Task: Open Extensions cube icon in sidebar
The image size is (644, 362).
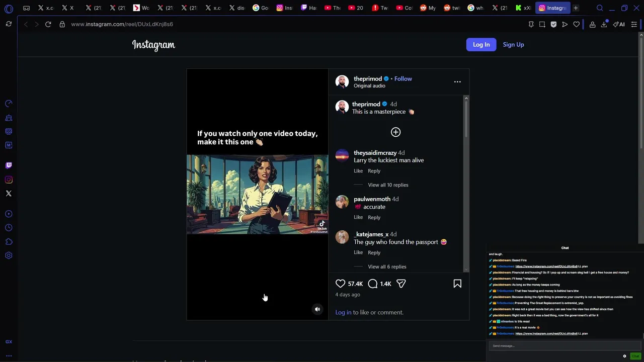Action: tap(9, 242)
